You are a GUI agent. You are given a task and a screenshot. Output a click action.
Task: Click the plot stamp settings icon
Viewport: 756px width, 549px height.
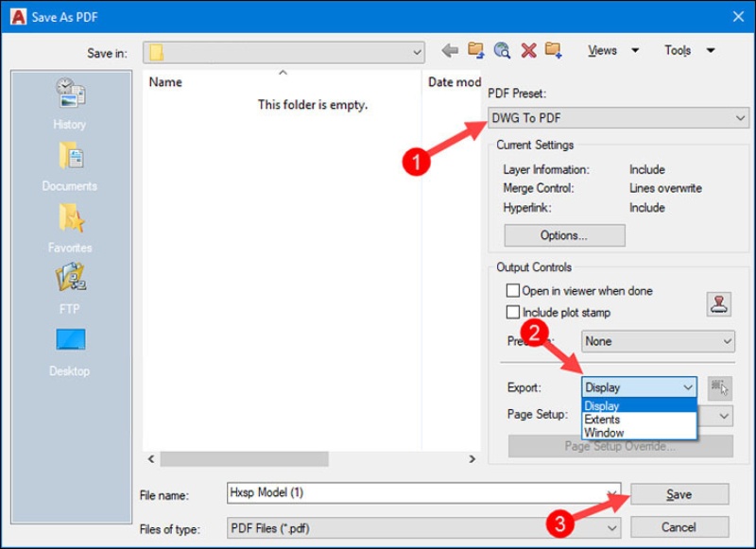719,303
